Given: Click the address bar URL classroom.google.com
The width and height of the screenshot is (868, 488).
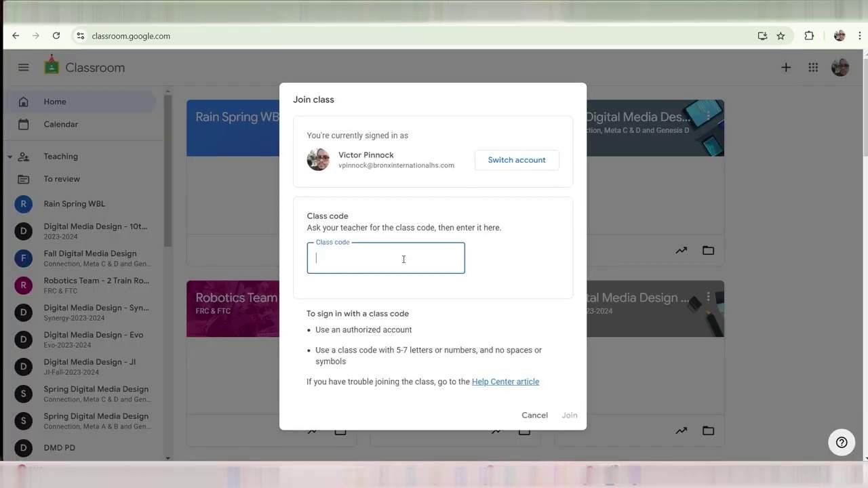Looking at the screenshot, I should point(131,36).
